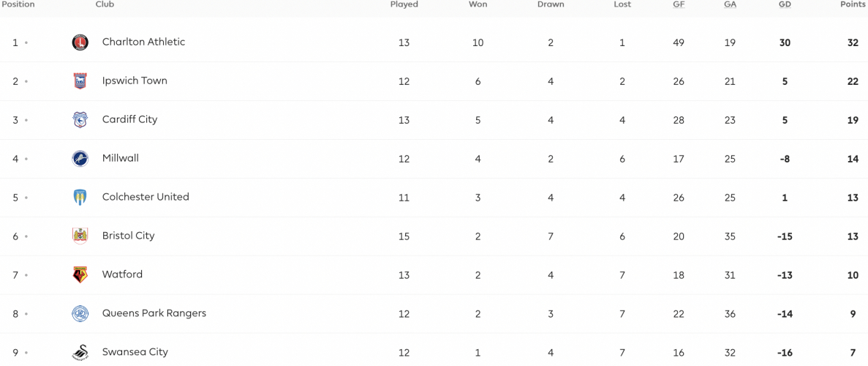Click the Bristol City club crest
This screenshot has width=868, height=366.
[80, 236]
